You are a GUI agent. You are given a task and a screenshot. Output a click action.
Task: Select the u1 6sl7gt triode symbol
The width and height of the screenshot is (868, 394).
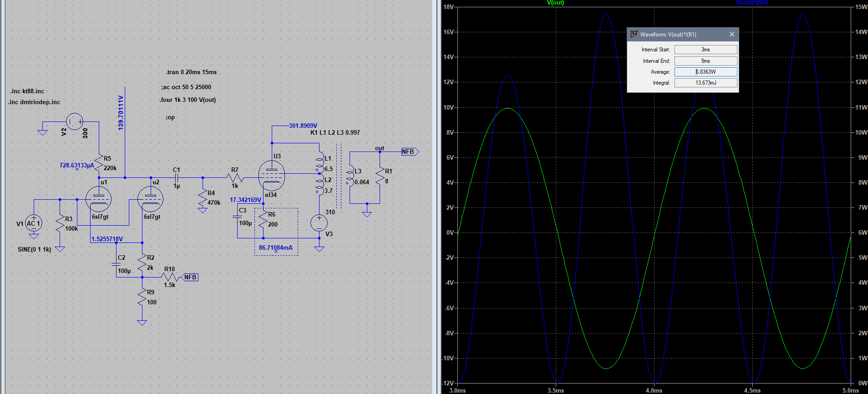pos(98,199)
